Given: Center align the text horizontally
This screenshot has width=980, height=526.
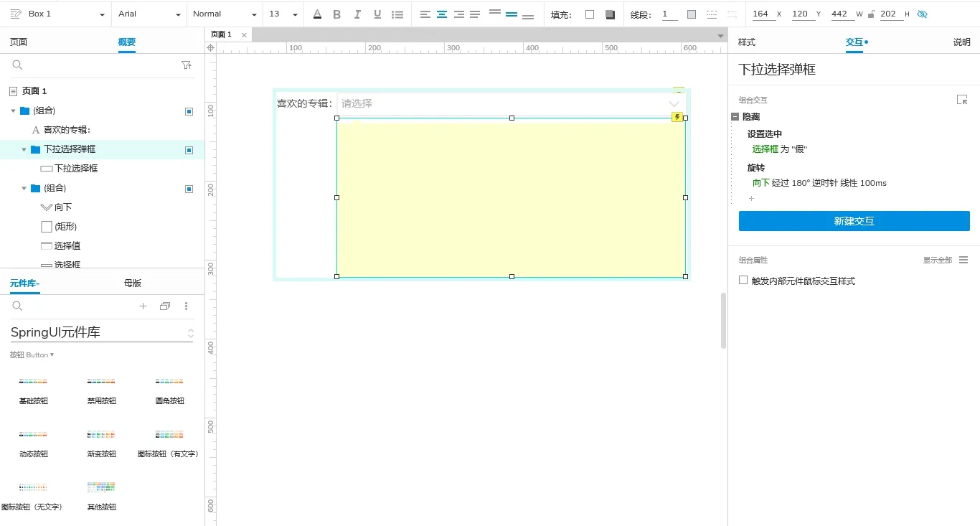Looking at the screenshot, I should tap(442, 14).
